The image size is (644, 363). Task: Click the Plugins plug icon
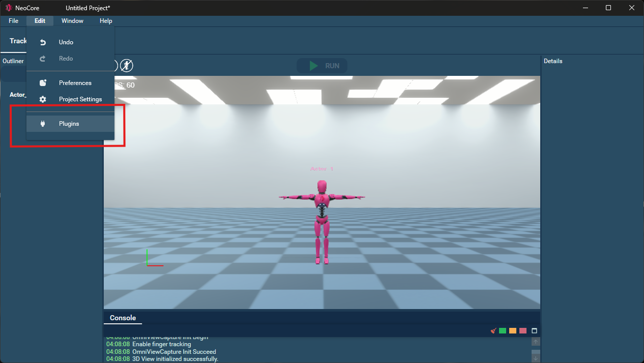pyautogui.click(x=43, y=124)
